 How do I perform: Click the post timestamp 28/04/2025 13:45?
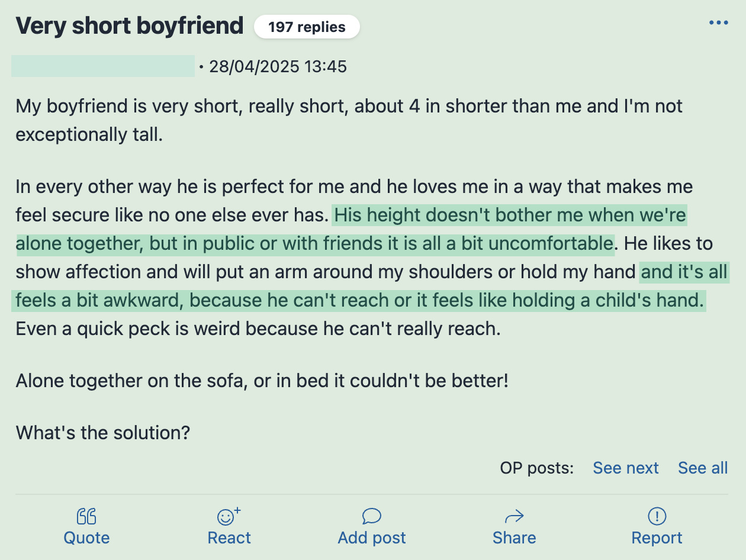tap(278, 66)
